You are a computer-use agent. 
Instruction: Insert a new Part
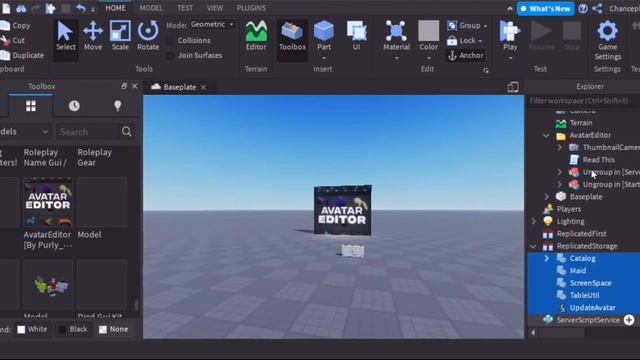324,37
